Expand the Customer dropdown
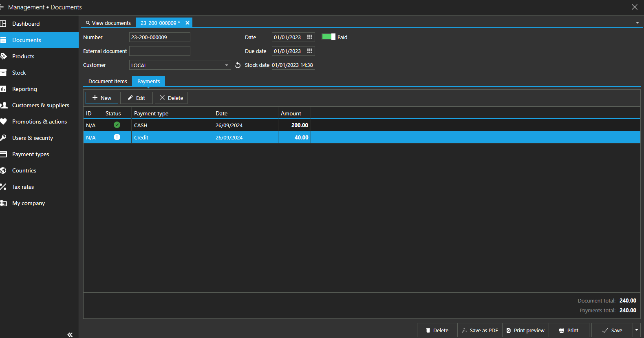The height and width of the screenshot is (338, 644). (x=227, y=65)
